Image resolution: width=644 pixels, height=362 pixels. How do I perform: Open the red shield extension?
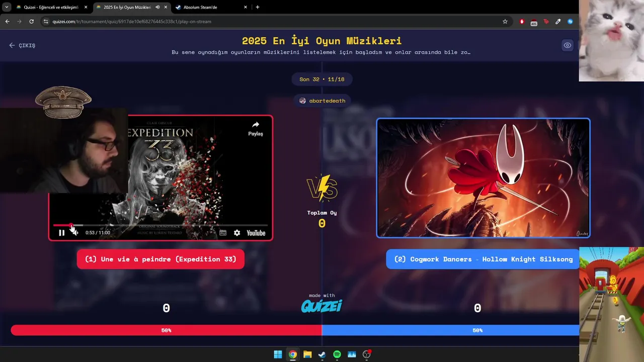(x=522, y=22)
